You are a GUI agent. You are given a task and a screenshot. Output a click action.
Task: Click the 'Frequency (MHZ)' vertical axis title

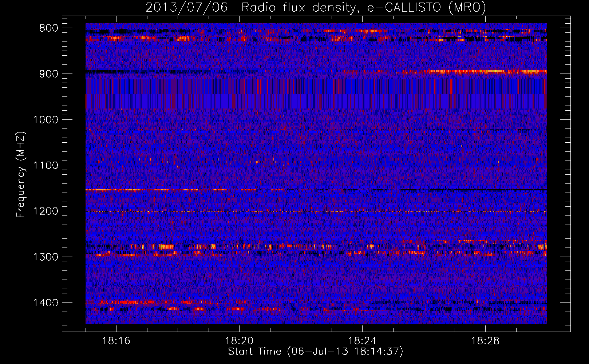[x=21, y=174]
